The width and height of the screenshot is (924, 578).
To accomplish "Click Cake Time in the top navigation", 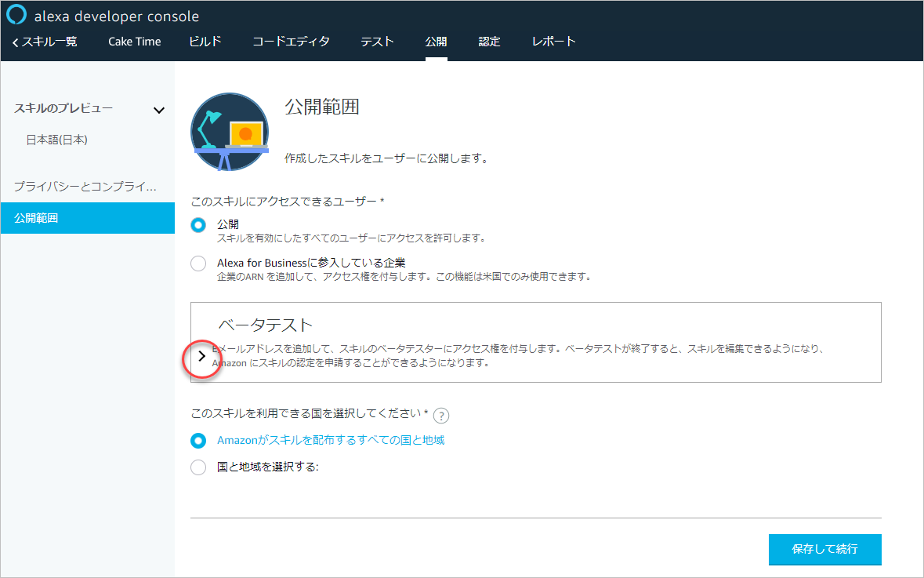I will click(134, 42).
